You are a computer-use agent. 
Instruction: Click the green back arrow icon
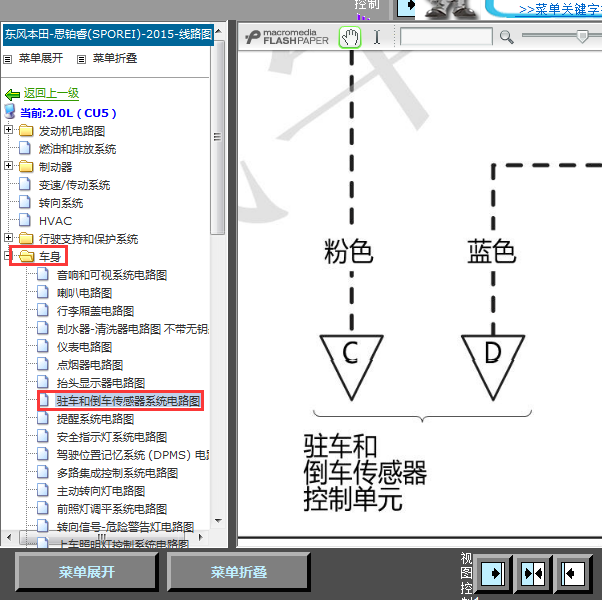pos(12,94)
